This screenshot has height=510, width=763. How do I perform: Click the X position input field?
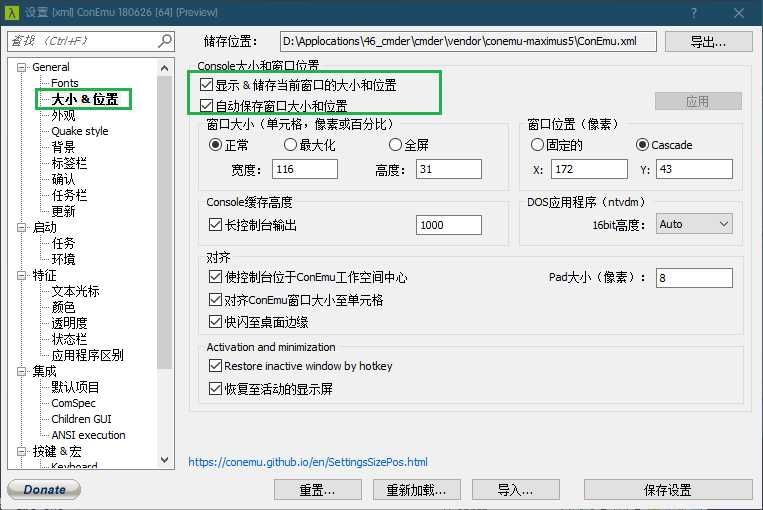point(589,169)
